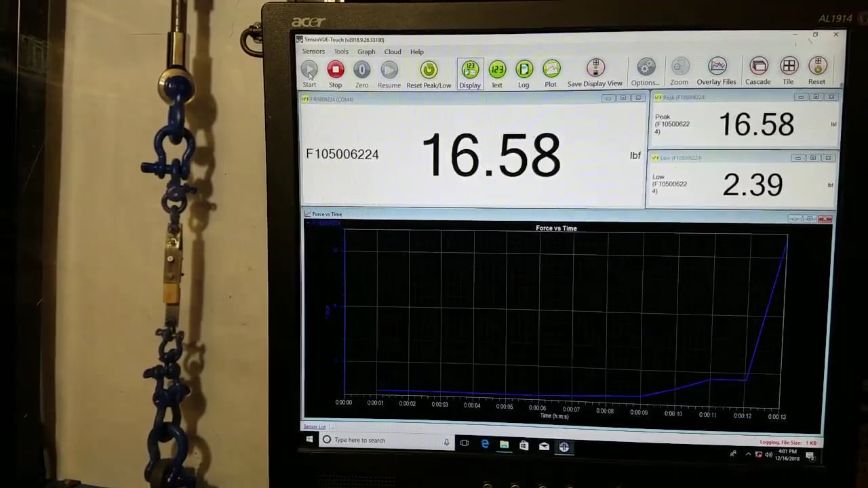Viewport: 868px width, 488px height.
Task: Click the Type here to search box
Action: point(387,440)
